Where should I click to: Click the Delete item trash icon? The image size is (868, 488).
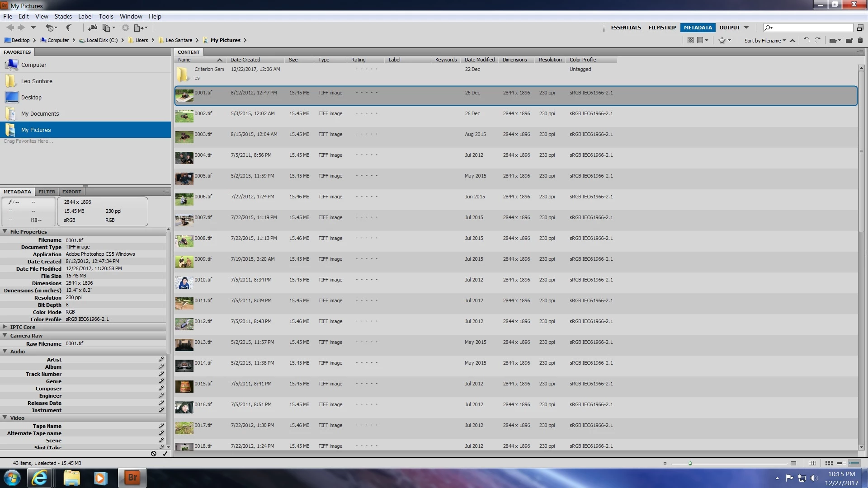tap(860, 41)
